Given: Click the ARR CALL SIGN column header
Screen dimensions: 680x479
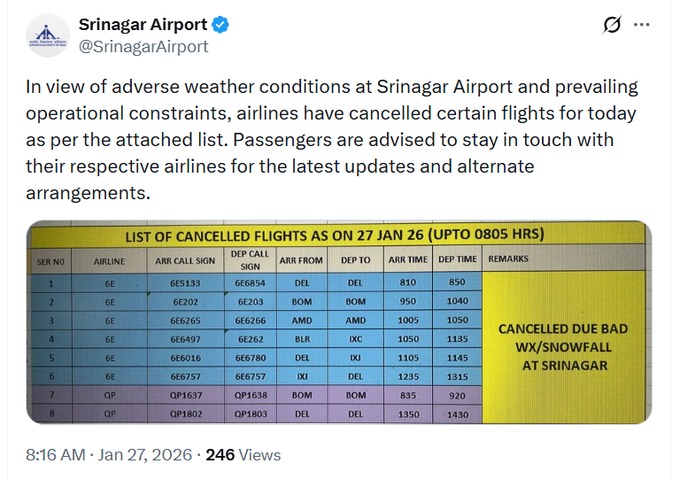Looking at the screenshot, I should coord(184,260).
